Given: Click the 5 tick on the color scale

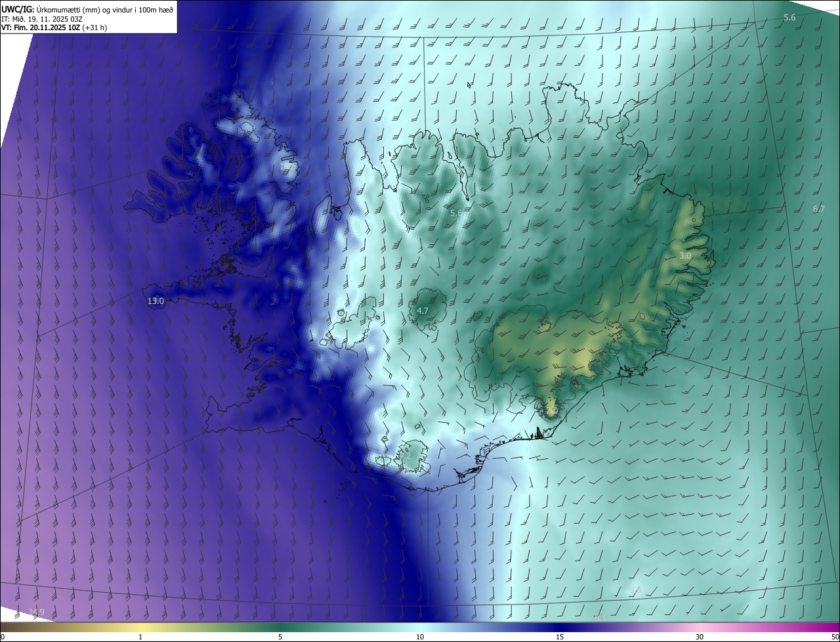Looking at the screenshot, I should point(280,637).
